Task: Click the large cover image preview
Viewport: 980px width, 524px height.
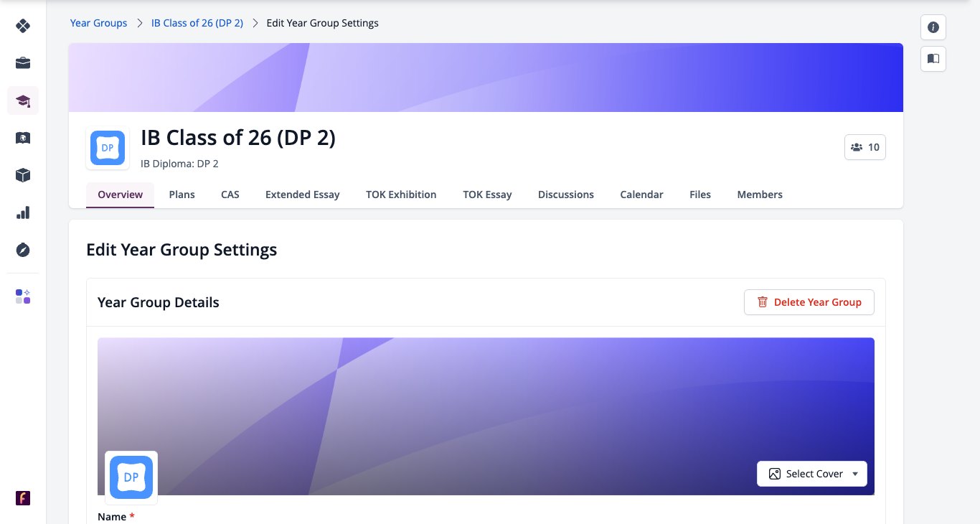Action: point(486,416)
